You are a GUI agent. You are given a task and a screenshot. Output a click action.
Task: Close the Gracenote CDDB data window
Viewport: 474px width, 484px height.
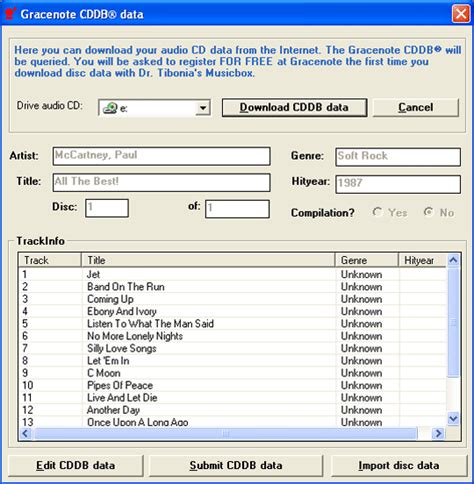tap(461, 14)
